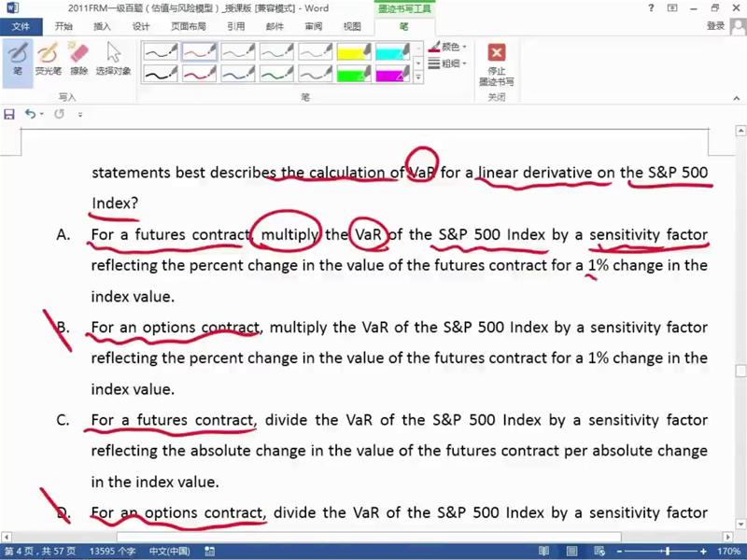The height and width of the screenshot is (560, 747).
Task: Collapse the ribbon with the chevron
Action: point(737,98)
